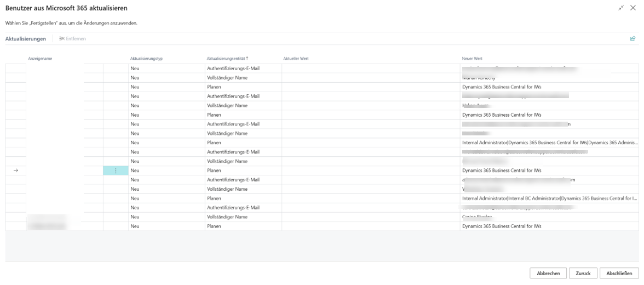This screenshot has width=644, height=285.
Task: Click the Aktueller Wert column header
Action: pos(296,58)
